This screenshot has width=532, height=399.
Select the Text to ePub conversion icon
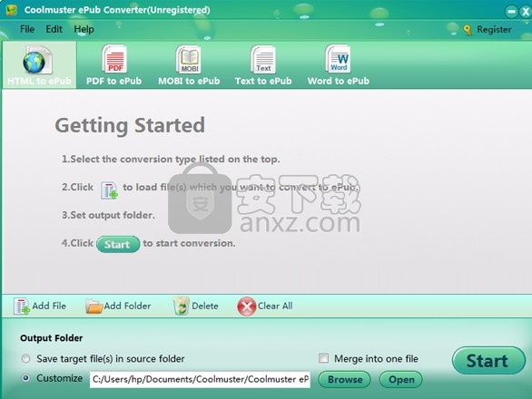tap(263, 59)
